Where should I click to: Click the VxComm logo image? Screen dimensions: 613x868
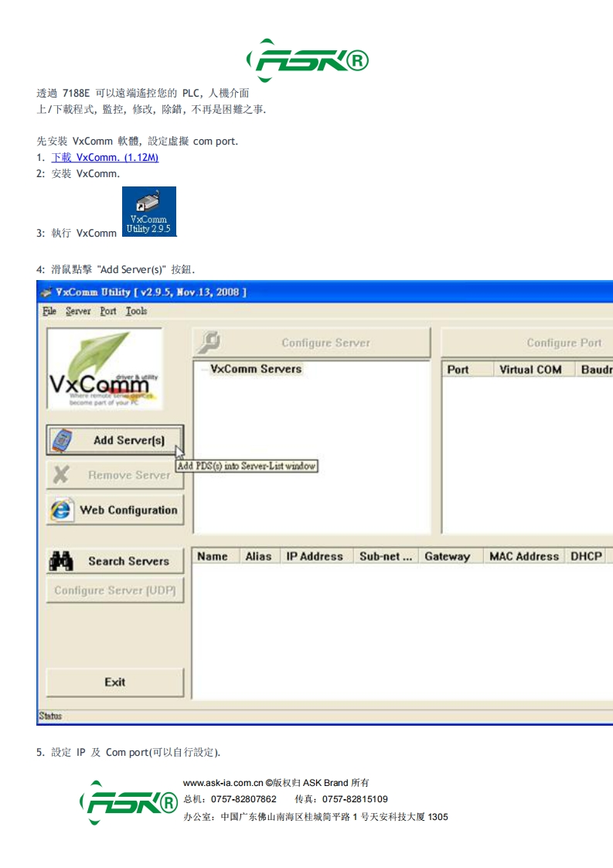(x=104, y=369)
